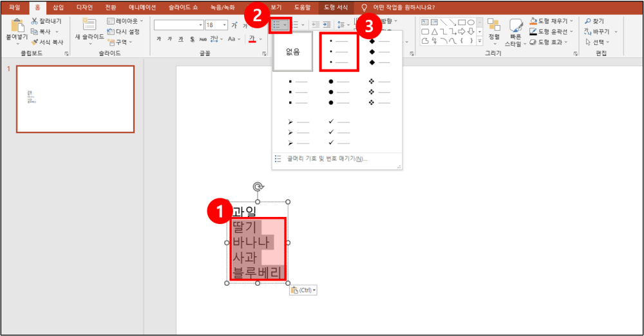
Task: Click the Find (찾기) magnifier icon
Action: tap(588, 21)
